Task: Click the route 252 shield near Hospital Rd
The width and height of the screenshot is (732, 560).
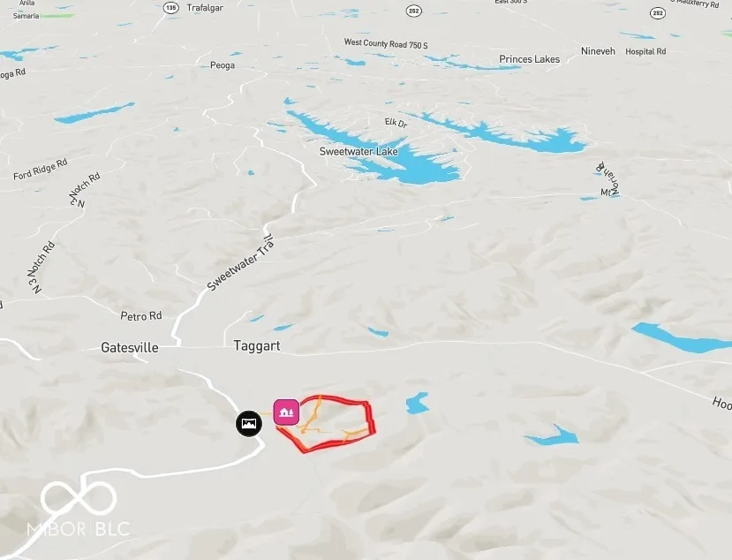Action: click(657, 12)
